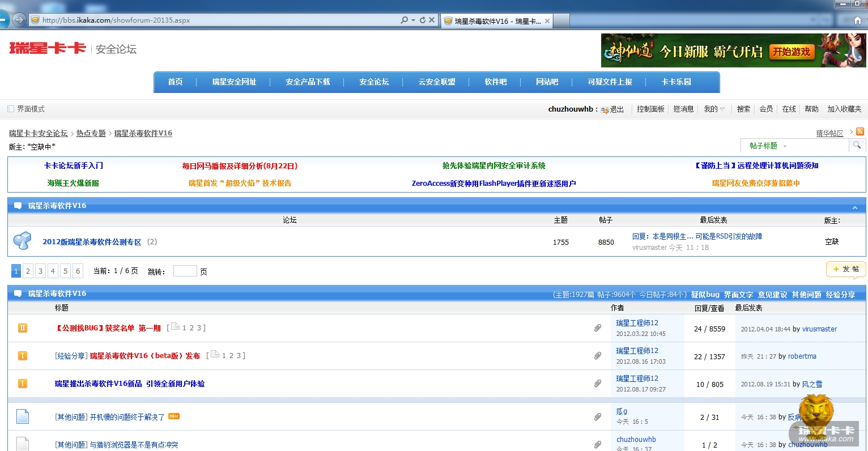Click the 跳转 page number input field
The image size is (868, 451).
pyautogui.click(x=185, y=271)
